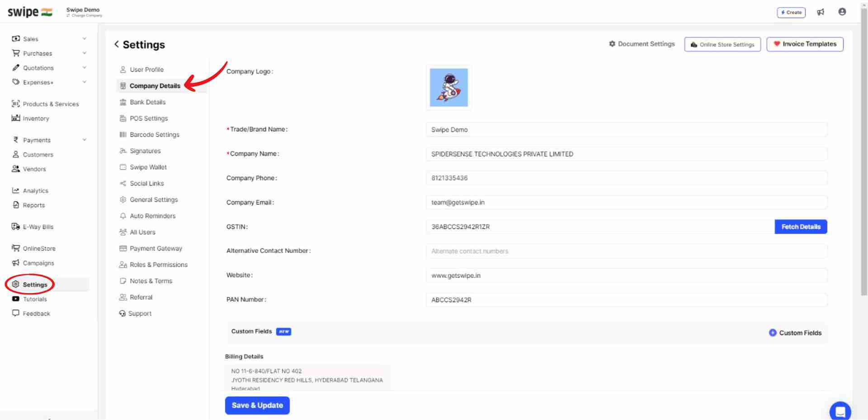Viewport: 868px width, 420px height.
Task: Click the Trade/Brand Name field
Action: pos(627,130)
